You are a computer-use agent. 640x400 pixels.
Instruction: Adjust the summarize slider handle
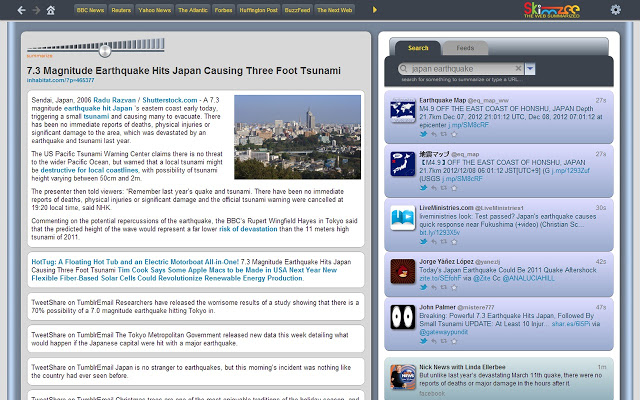tap(105, 51)
